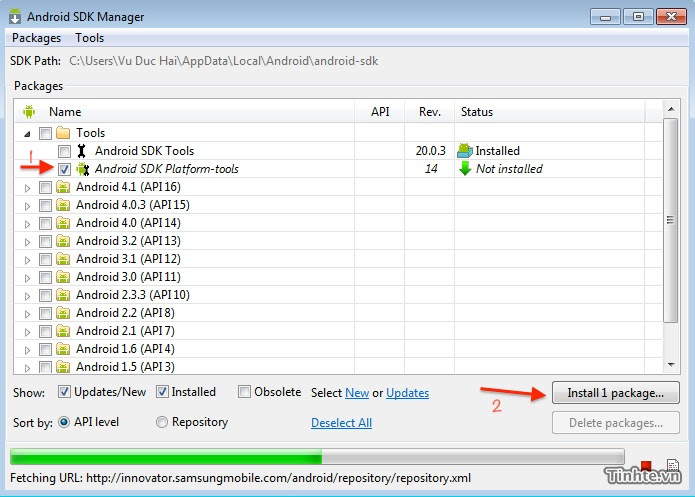
Task: Click the Rev. column header
Action: pyautogui.click(x=429, y=112)
